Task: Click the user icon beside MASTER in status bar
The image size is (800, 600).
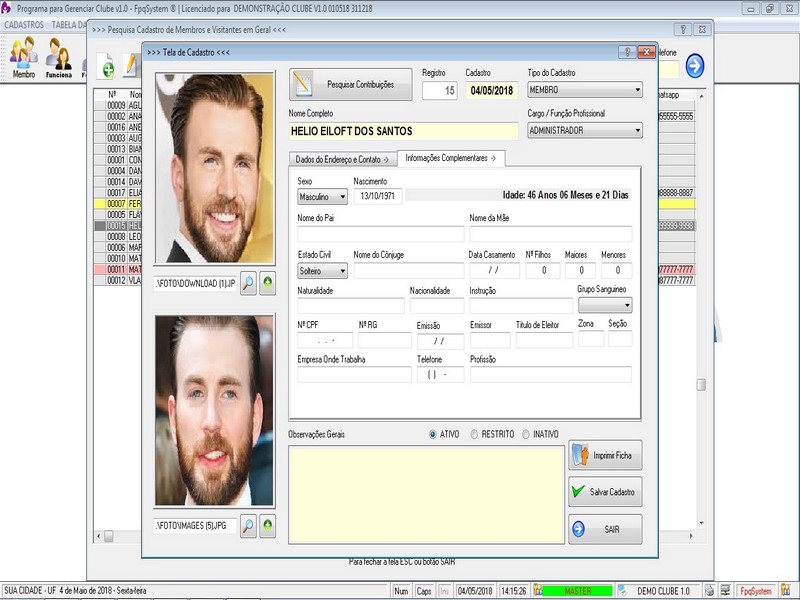Action: pyautogui.click(x=537, y=591)
